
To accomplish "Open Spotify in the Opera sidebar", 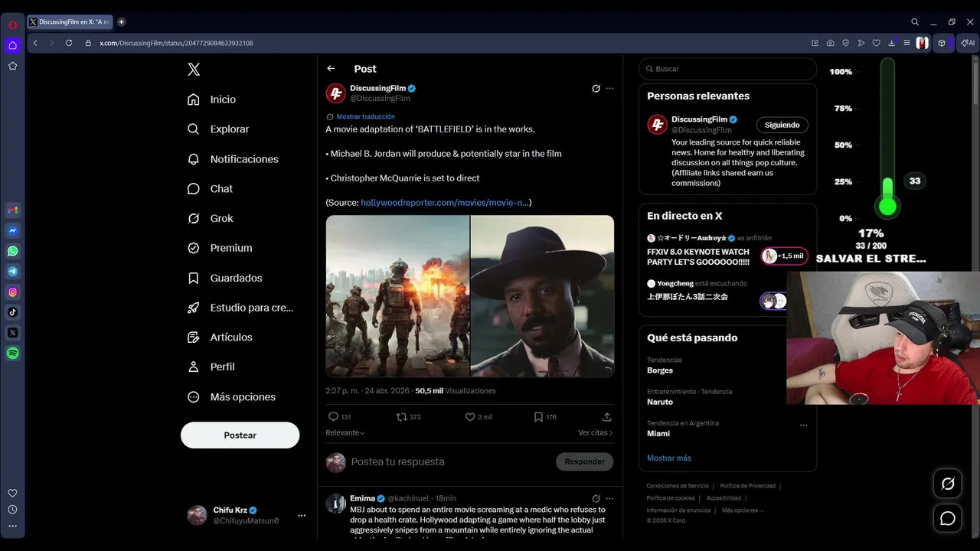I will pyautogui.click(x=13, y=354).
